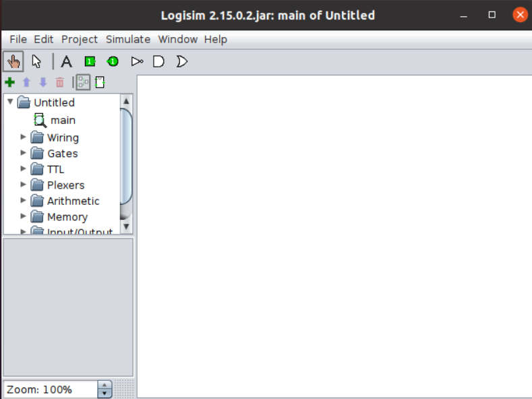Click the Wiring folder icon
The image size is (532, 399).
(x=37, y=137)
